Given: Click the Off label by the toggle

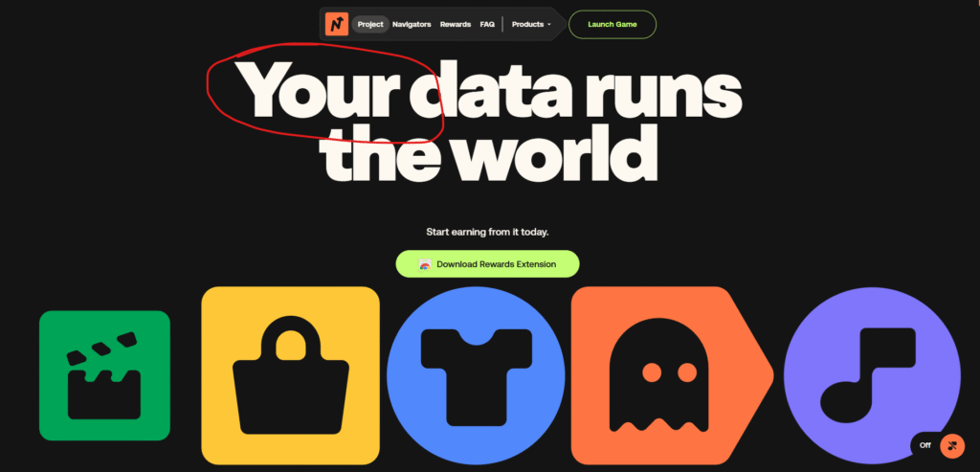Looking at the screenshot, I should tap(925, 446).
